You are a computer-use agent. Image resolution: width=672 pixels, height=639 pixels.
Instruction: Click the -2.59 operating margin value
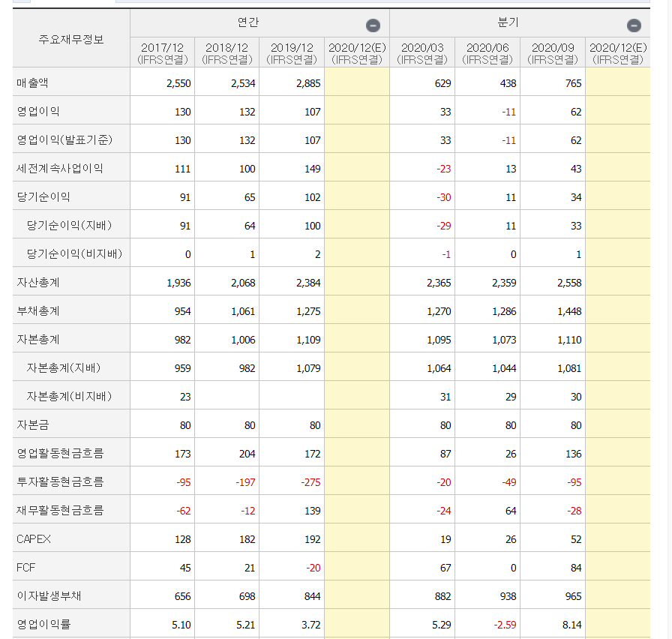click(505, 625)
